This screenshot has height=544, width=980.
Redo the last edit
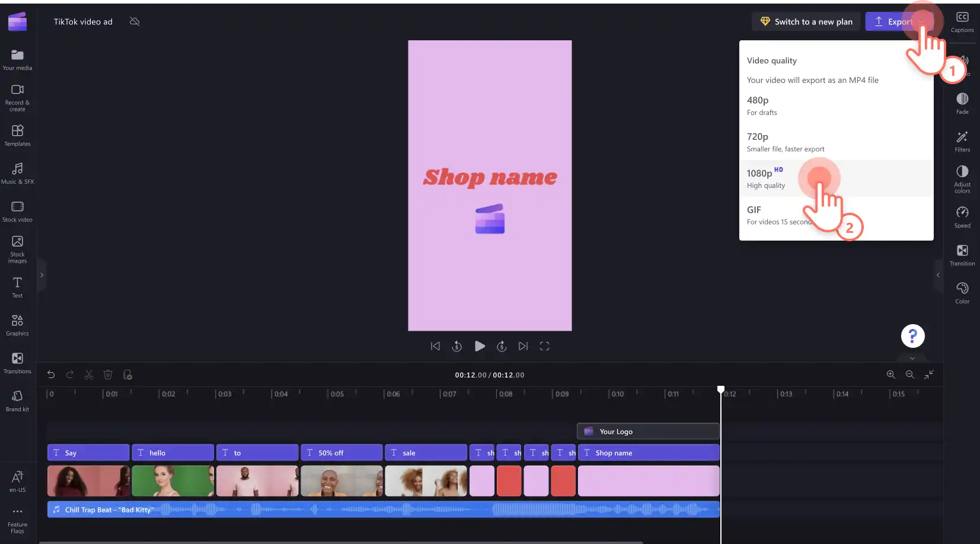tap(70, 375)
